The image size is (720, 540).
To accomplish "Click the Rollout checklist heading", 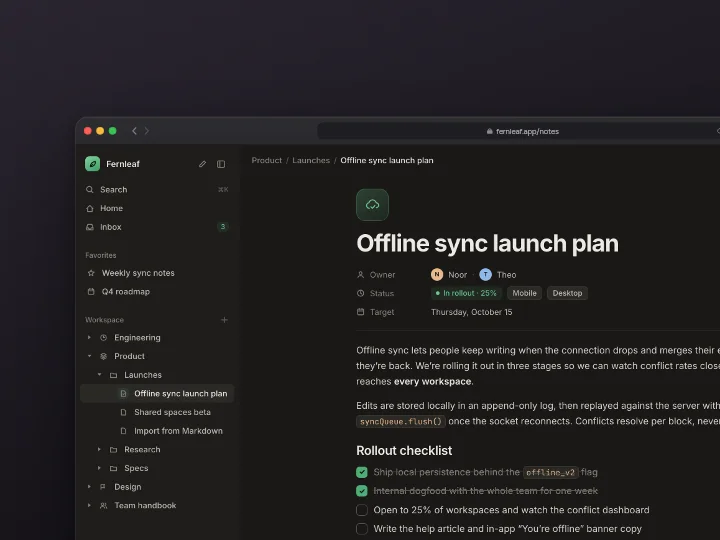I will point(404,450).
